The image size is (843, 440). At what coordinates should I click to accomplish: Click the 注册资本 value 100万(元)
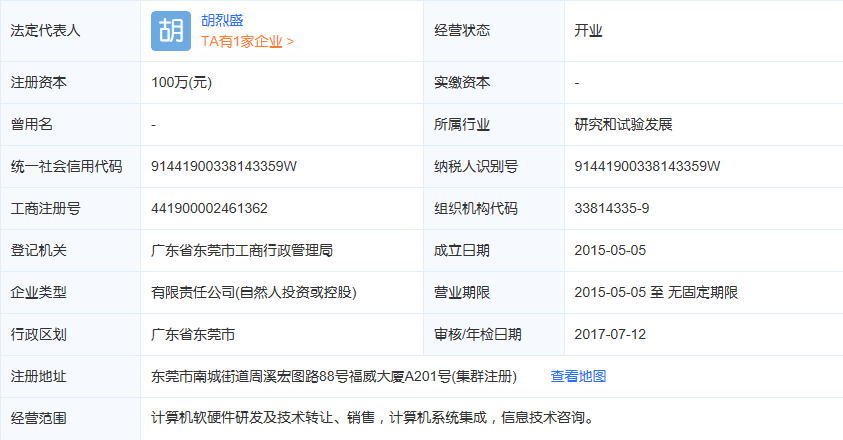(182, 82)
